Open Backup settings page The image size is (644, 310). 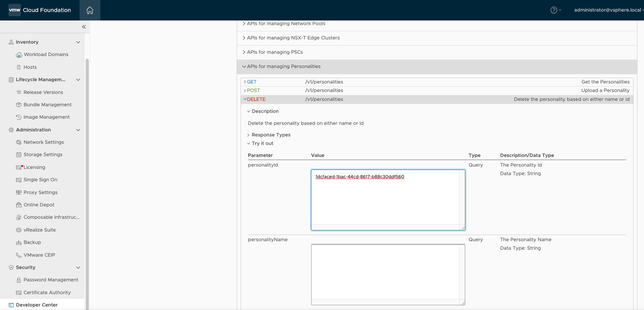click(x=32, y=242)
